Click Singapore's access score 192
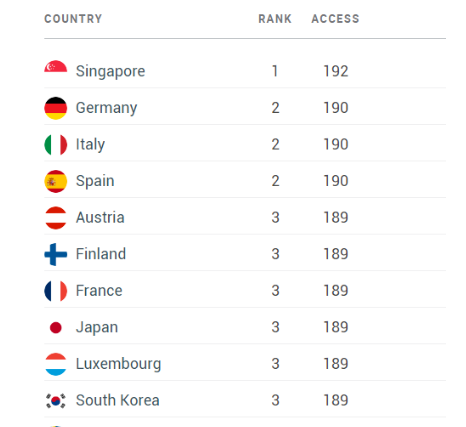 336,71
